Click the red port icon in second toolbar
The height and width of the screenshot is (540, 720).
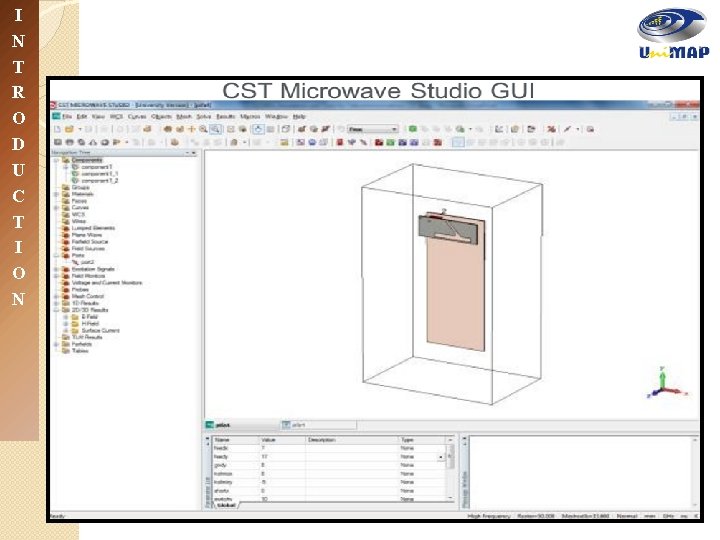(x=340, y=142)
